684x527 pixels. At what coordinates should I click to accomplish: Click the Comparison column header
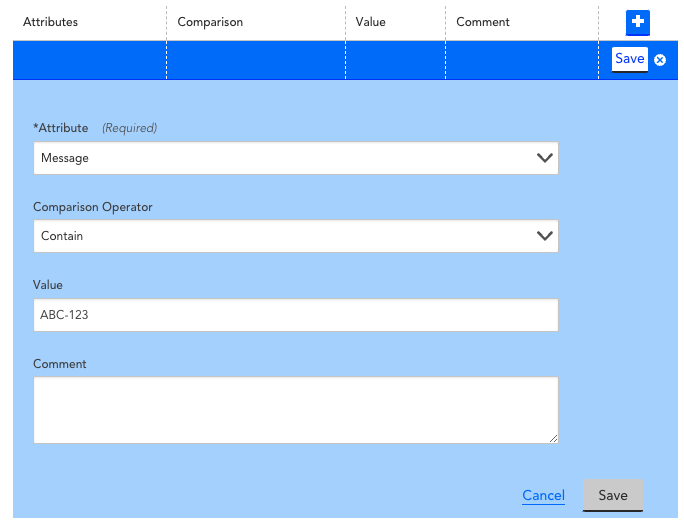click(210, 22)
